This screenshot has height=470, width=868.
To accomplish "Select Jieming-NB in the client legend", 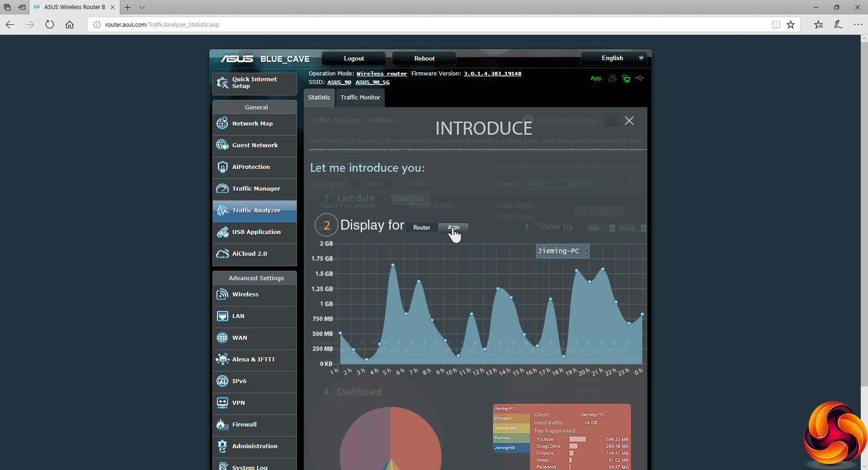I will [511, 448].
